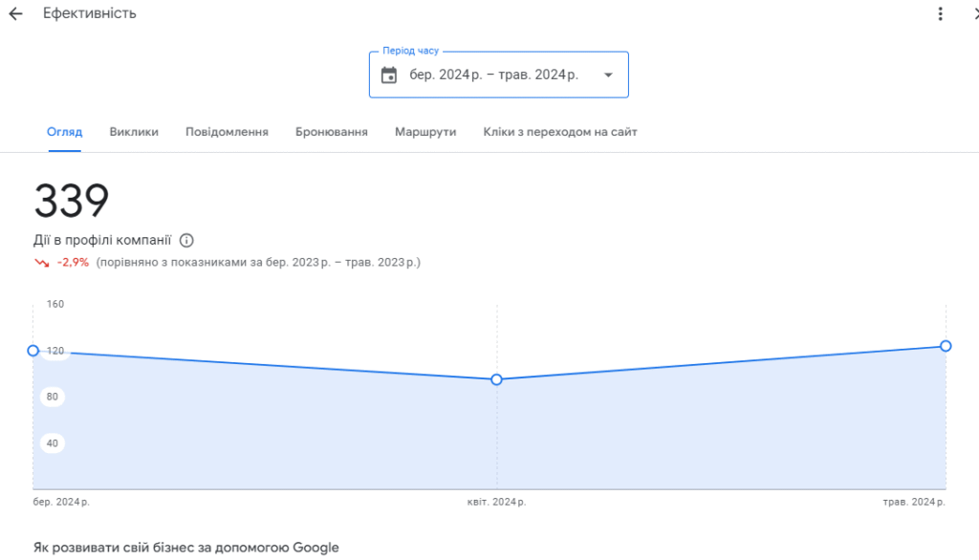Close the performance panel with X

(x=976, y=13)
